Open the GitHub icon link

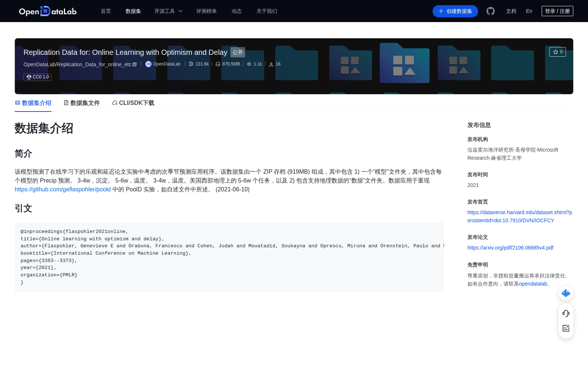[491, 11]
